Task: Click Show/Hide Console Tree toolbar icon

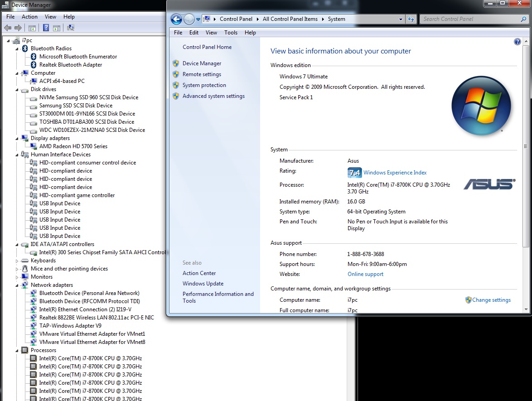Action: (x=32, y=28)
